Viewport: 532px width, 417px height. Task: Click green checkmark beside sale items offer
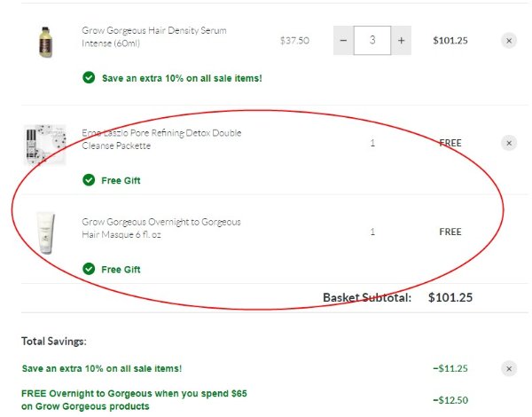coord(89,78)
